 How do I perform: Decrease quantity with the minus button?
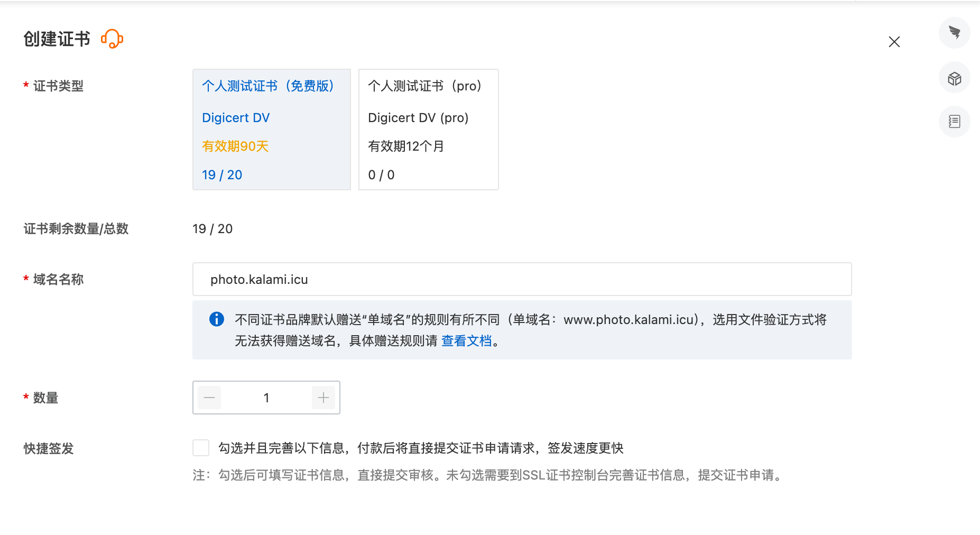209,398
